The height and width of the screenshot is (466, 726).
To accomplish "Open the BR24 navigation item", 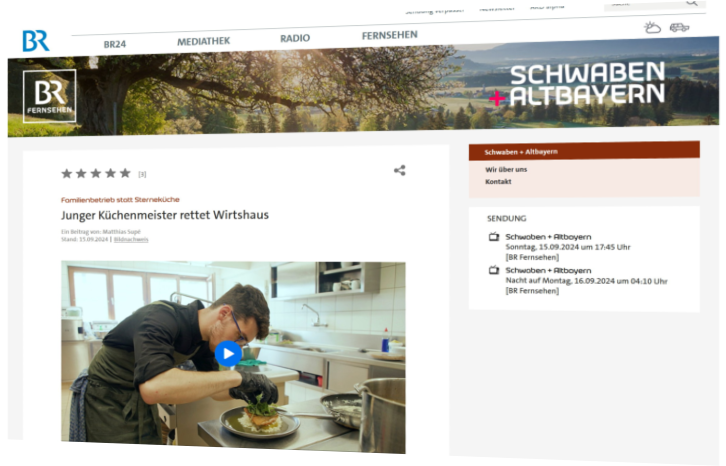I will (114, 44).
